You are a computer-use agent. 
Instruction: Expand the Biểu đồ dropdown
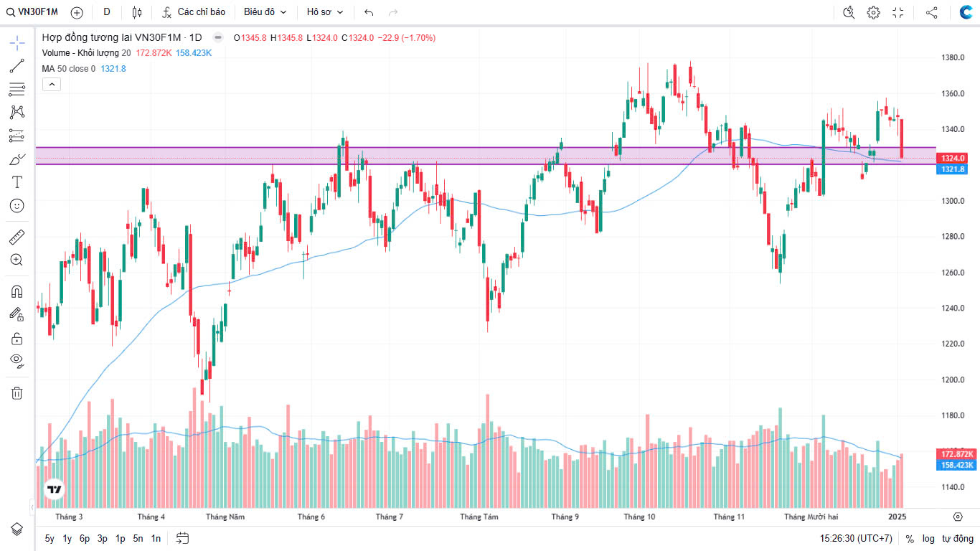click(265, 12)
